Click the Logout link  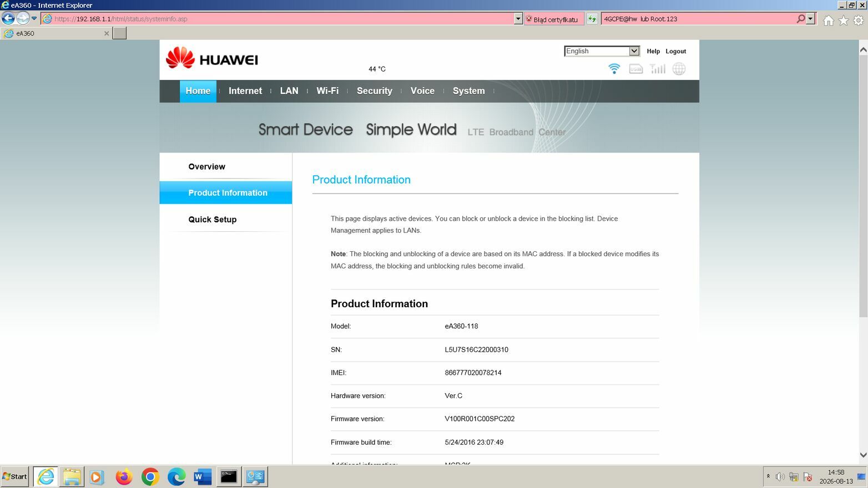point(676,51)
